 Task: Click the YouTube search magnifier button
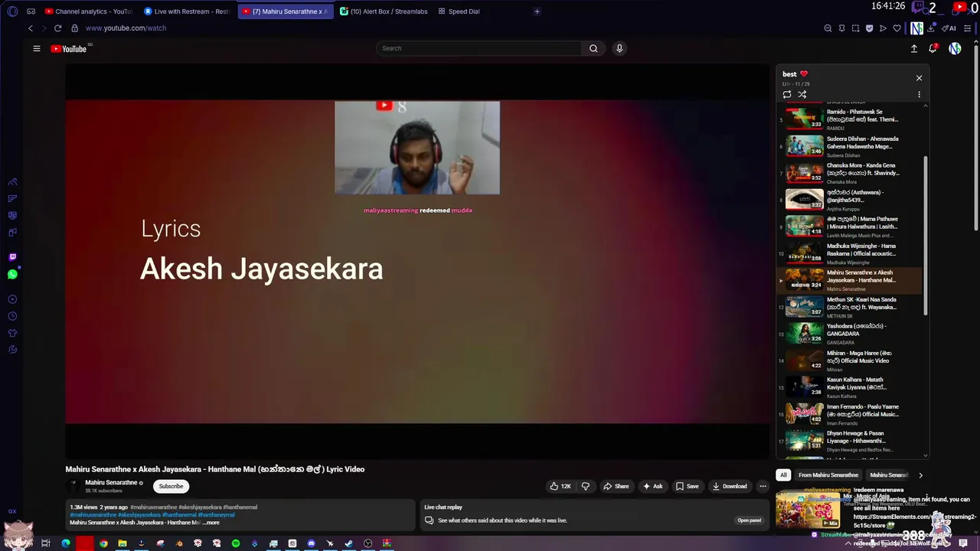[593, 48]
